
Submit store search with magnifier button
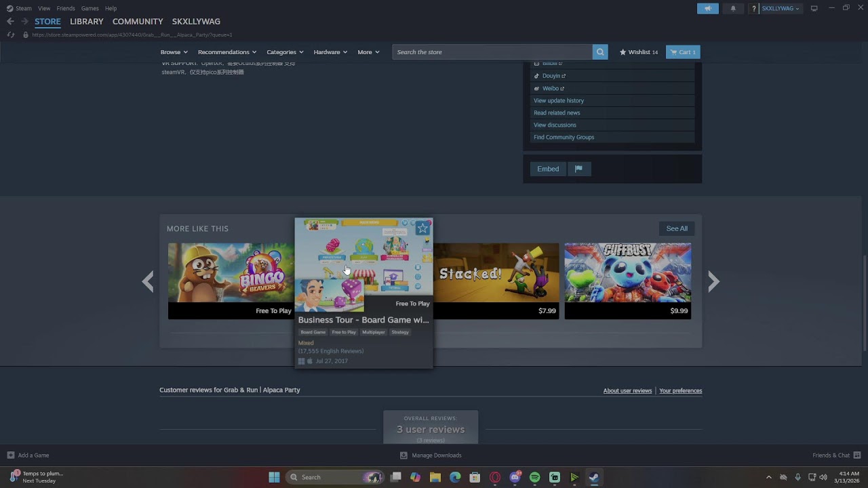pos(600,52)
